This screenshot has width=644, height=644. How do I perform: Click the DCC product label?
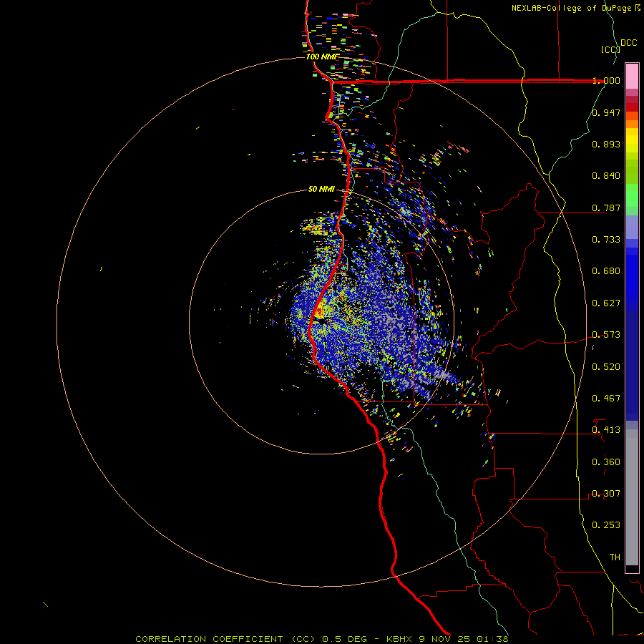[x=628, y=43]
